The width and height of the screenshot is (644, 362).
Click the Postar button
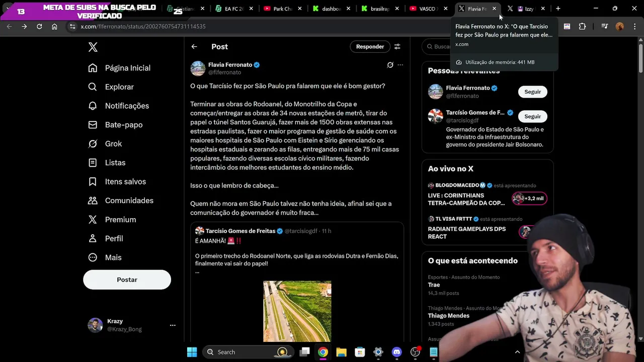click(x=127, y=280)
